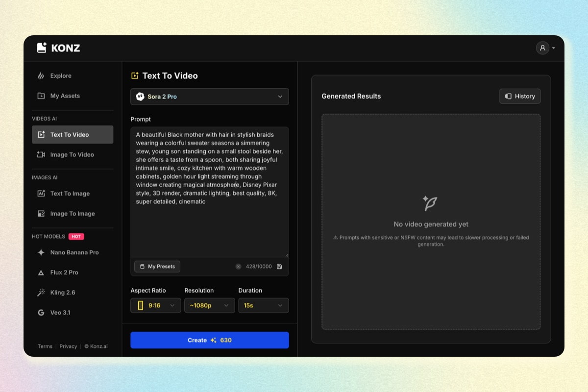This screenshot has height=392, width=588.
Task: Click the Generated Results heading
Action: pos(351,96)
